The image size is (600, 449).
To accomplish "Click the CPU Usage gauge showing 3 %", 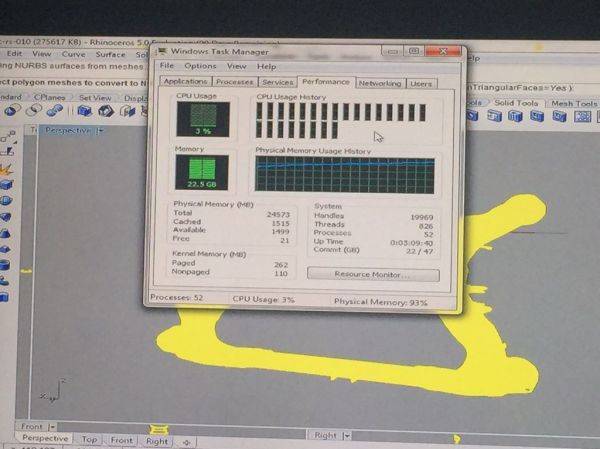I will click(x=203, y=119).
